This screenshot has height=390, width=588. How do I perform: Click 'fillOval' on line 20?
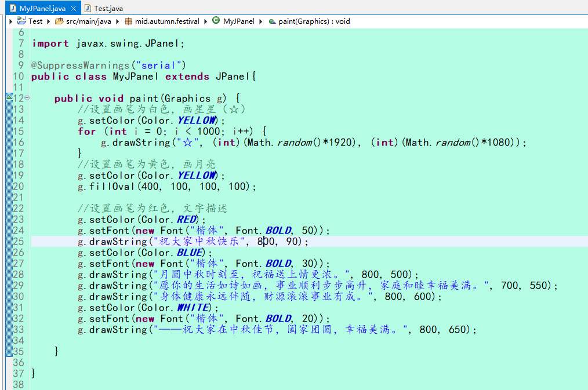tap(112, 186)
